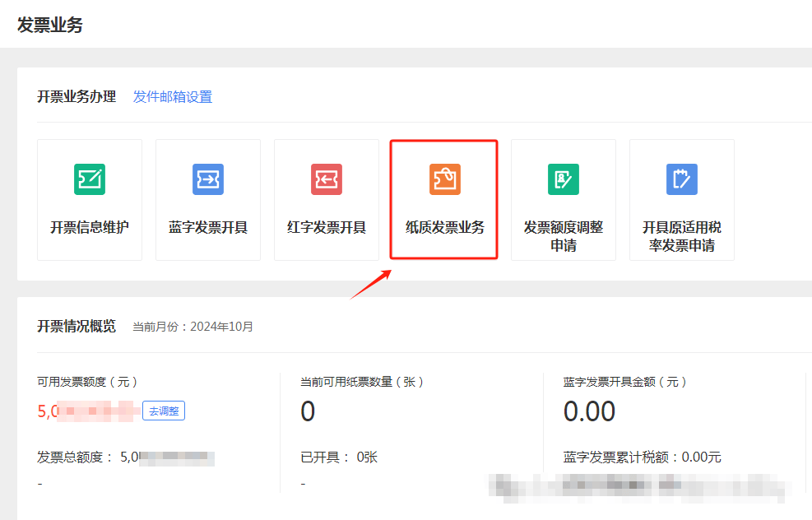Click the red 红字发票开具 ticket icon
The width and height of the screenshot is (812, 520).
[x=327, y=179]
